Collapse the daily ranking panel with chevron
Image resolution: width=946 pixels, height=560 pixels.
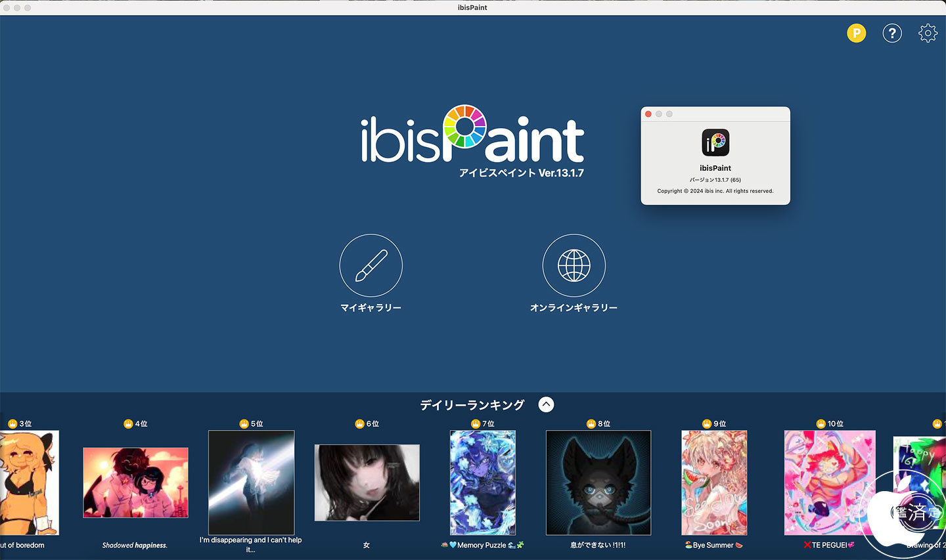(546, 404)
